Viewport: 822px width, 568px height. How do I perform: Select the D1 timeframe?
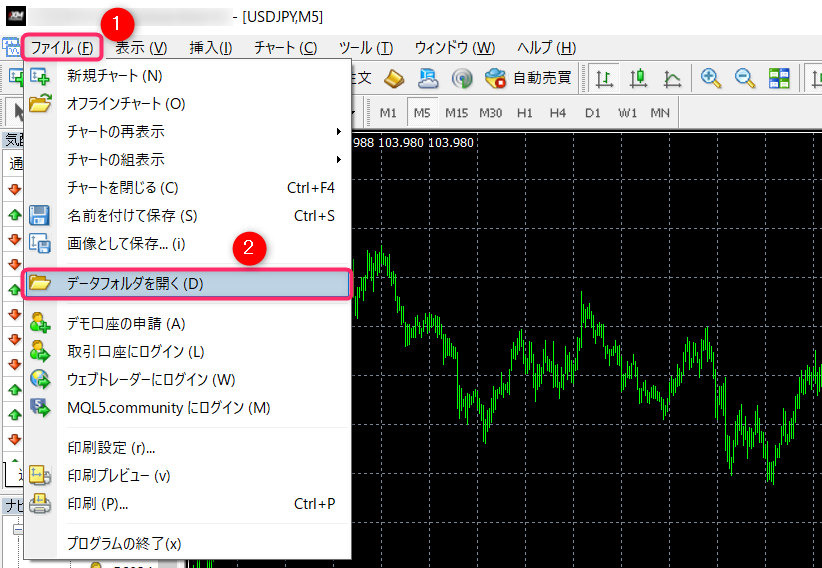tap(592, 113)
